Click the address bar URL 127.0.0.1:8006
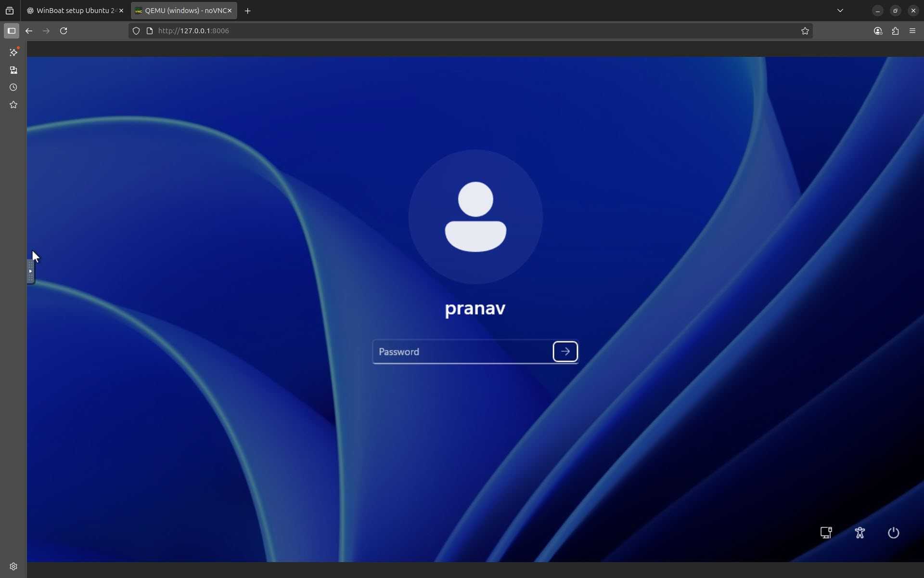The width and height of the screenshot is (924, 578). [x=193, y=31]
